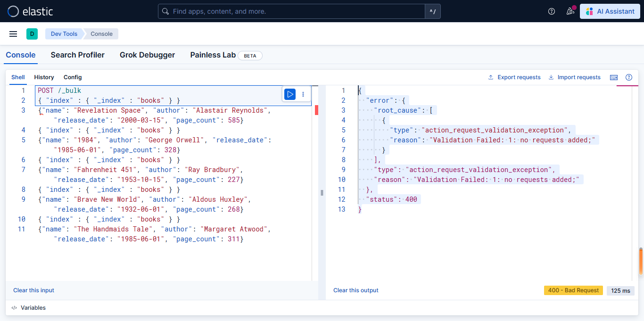Viewport: 644px width, 321px height.
Task: Open the green D space avatar
Action: 32,34
